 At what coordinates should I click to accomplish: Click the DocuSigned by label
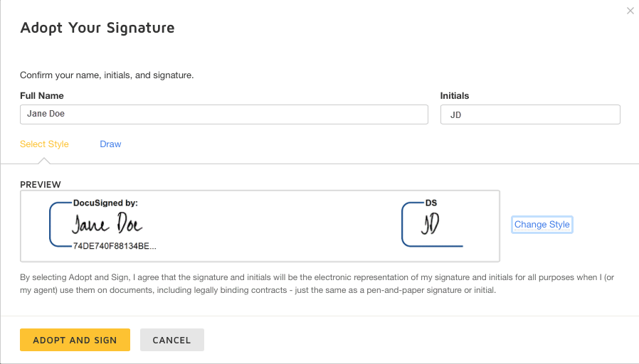point(105,203)
